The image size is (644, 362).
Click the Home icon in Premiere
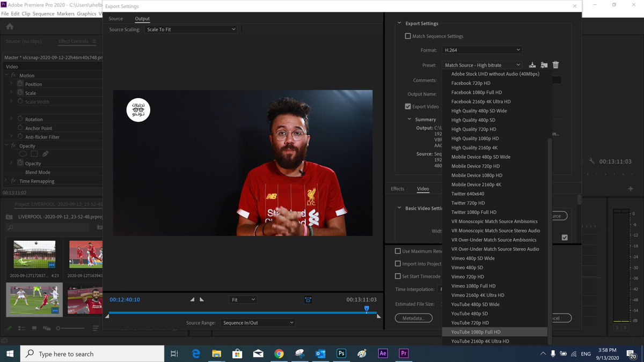tap(10, 26)
